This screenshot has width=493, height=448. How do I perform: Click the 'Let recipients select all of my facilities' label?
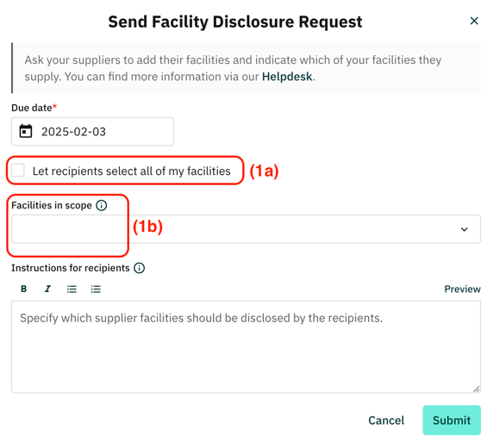tap(131, 171)
